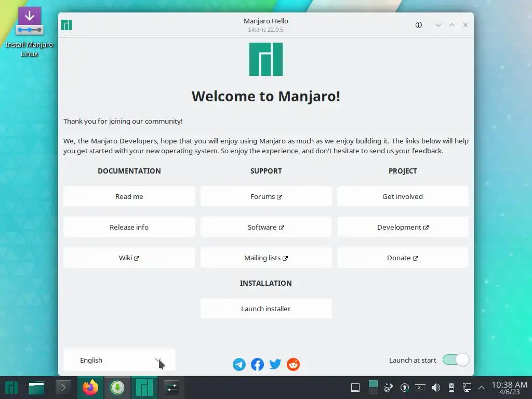Open the Software external link
Image resolution: width=532 pixels, height=399 pixels.
266,228
